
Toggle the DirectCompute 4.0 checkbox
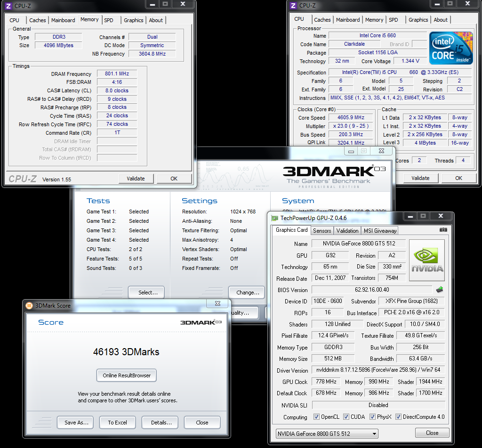[398, 416]
